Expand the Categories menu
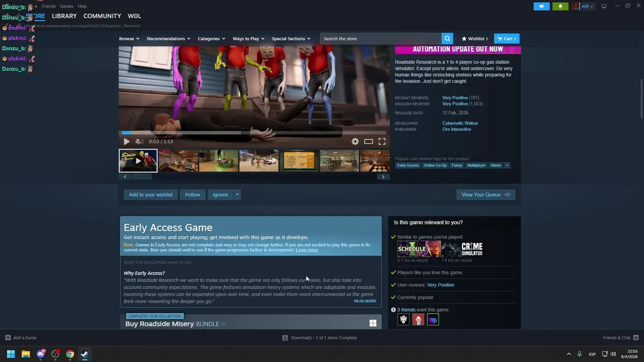 pyautogui.click(x=211, y=39)
